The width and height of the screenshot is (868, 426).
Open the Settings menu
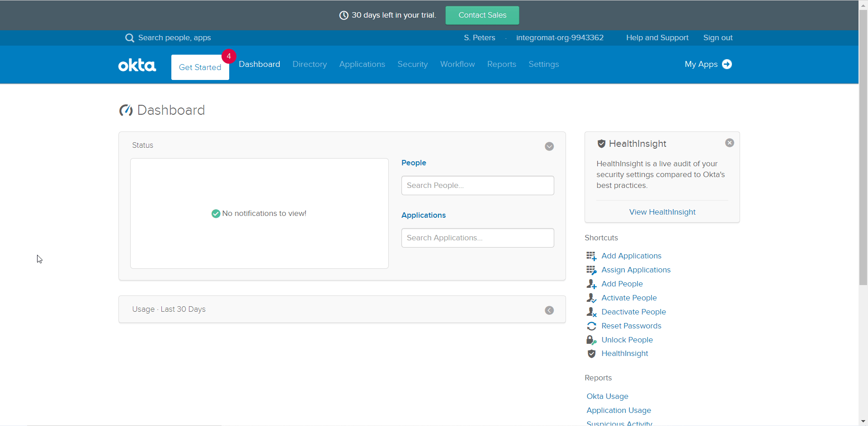point(544,64)
